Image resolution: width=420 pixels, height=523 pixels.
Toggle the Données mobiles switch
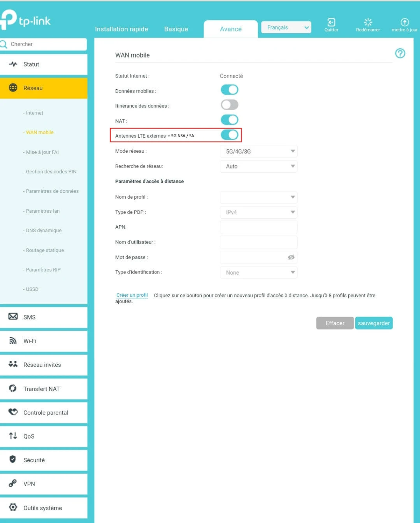[230, 90]
